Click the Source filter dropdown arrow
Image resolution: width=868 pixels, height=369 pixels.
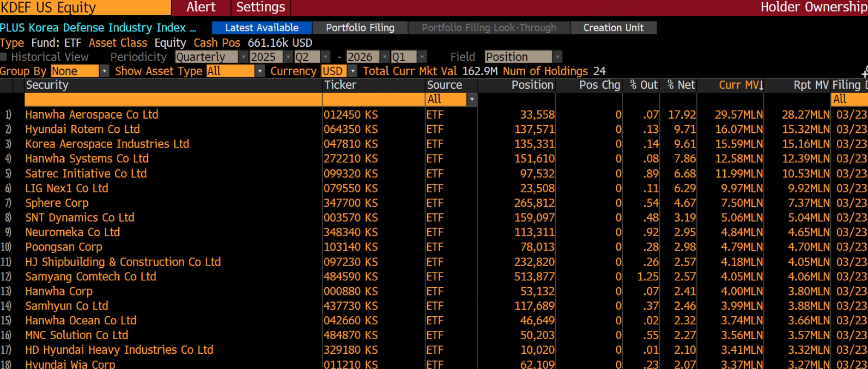click(472, 100)
